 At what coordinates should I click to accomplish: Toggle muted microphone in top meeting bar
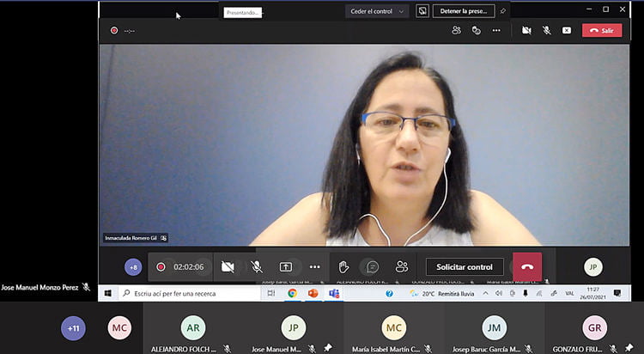tap(546, 30)
